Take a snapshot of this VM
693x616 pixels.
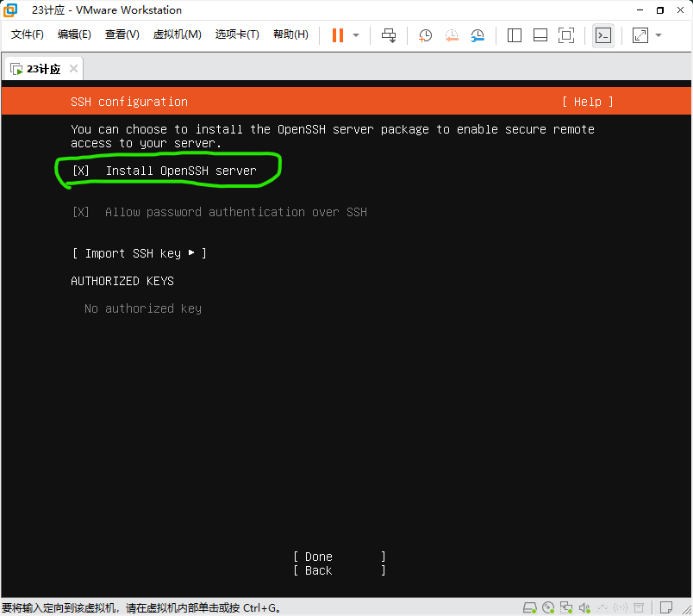coord(425,35)
